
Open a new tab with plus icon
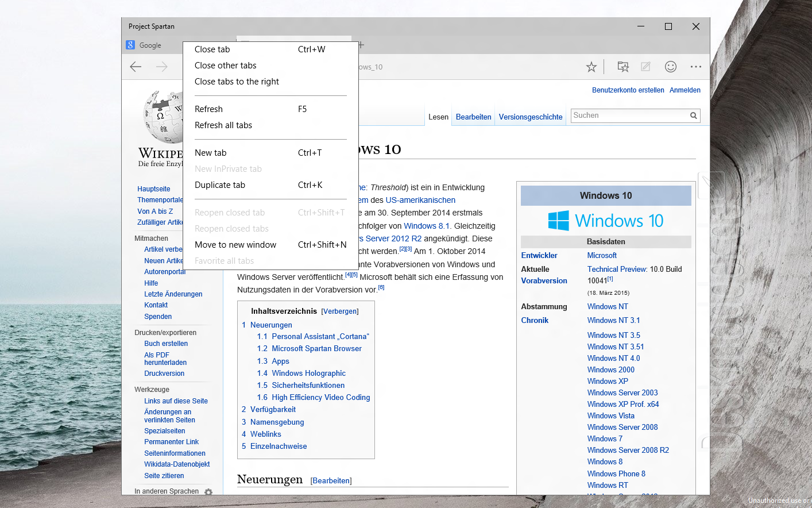click(x=361, y=45)
